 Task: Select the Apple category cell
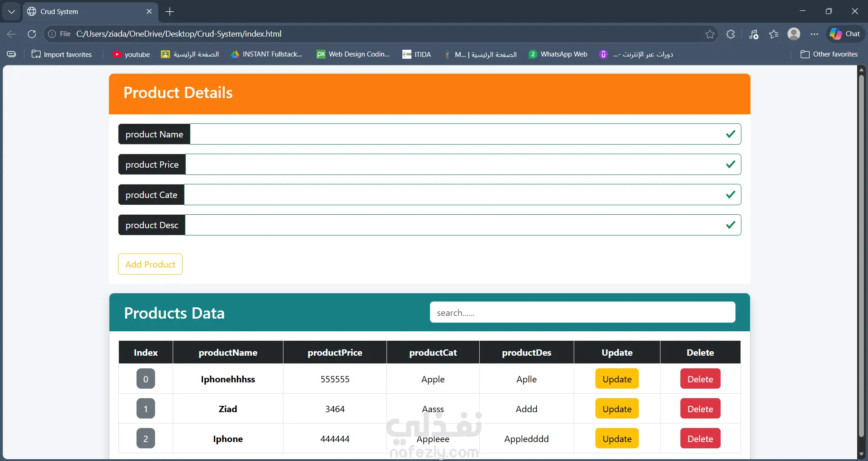433,379
